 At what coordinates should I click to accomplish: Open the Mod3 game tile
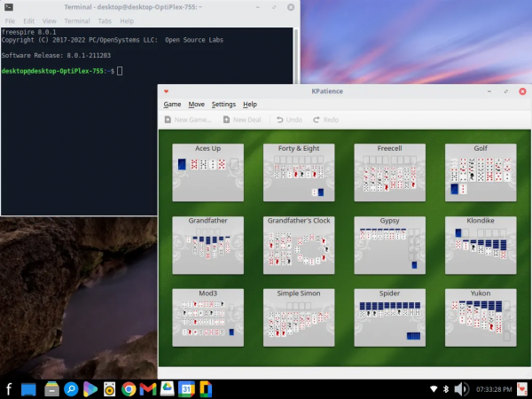click(x=207, y=317)
